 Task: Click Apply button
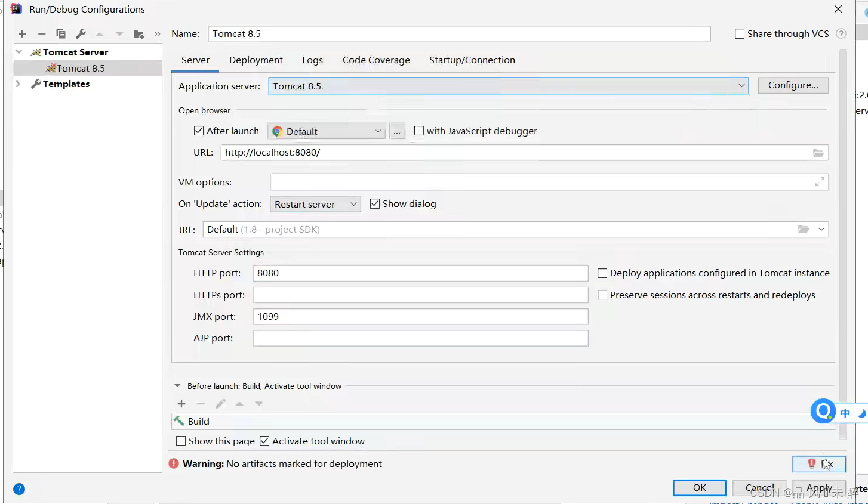[x=819, y=488]
